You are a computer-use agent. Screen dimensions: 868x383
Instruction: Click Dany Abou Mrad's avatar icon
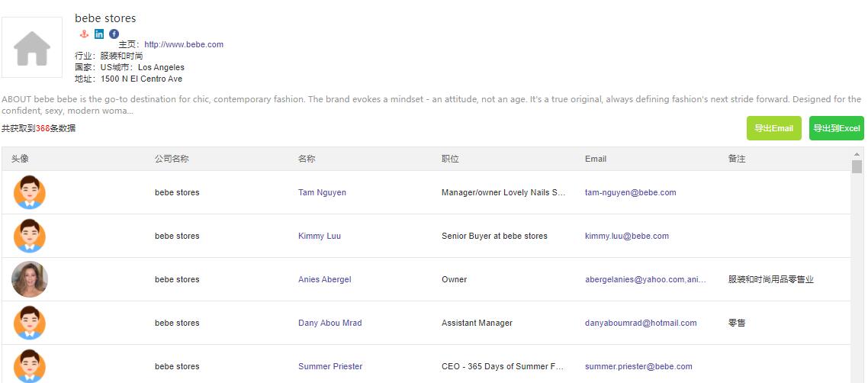(30, 323)
